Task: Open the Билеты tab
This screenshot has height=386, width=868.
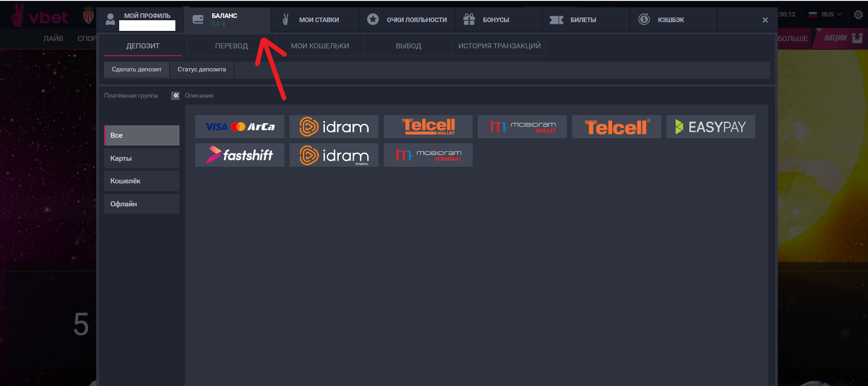Action: coord(586,19)
